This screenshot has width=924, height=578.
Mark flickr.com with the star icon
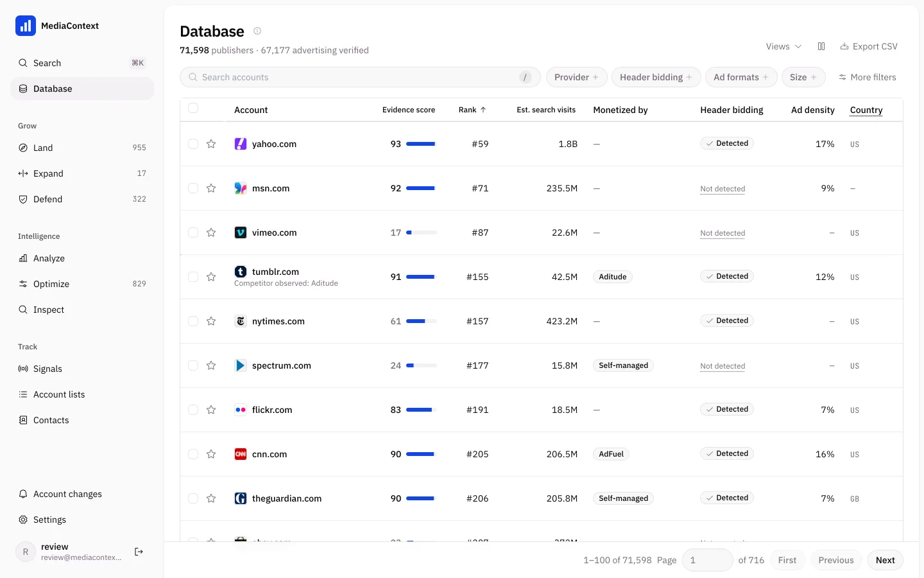(211, 410)
